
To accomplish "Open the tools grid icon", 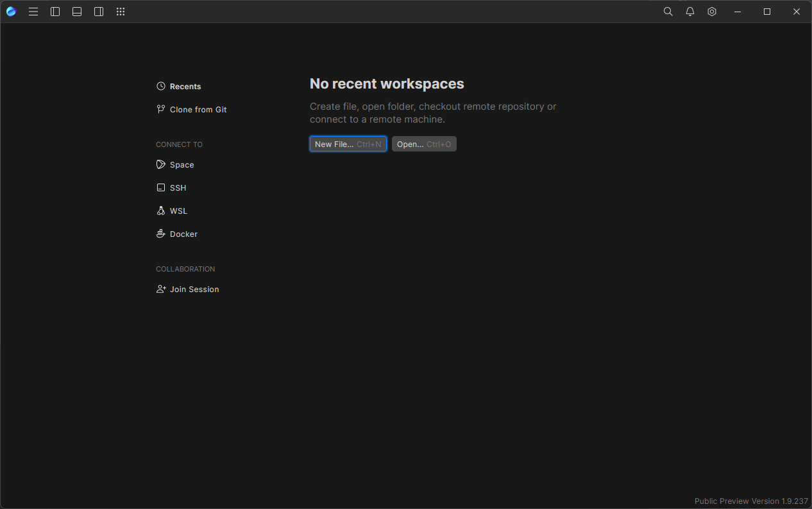I will click(x=121, y=12).
